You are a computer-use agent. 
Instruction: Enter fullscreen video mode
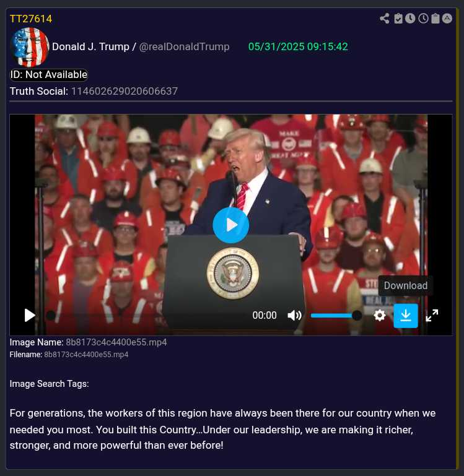[x=432, y=316]
